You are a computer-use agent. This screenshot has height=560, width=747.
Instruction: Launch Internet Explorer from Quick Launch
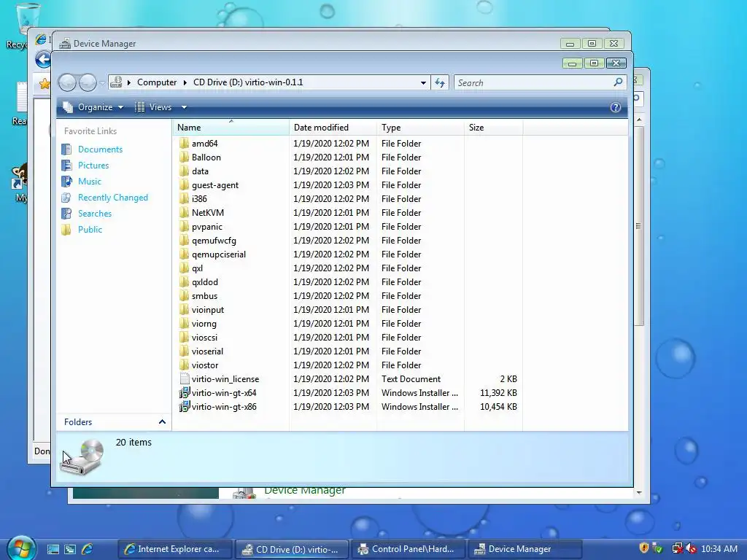[x=88, y=549]
